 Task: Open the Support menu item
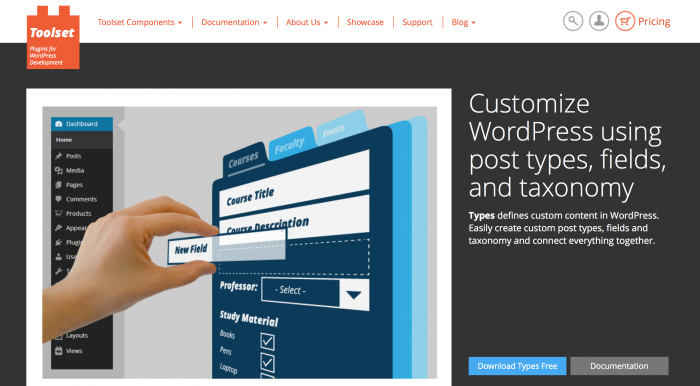pyautogui.click(x=417, y=22)
